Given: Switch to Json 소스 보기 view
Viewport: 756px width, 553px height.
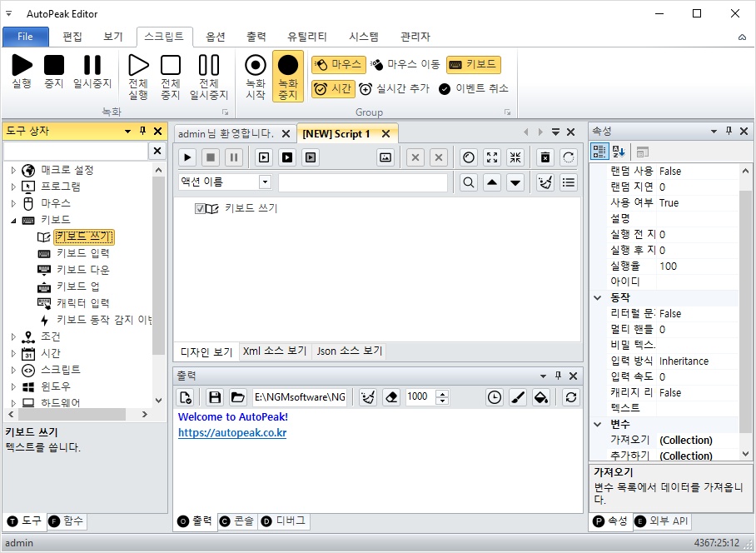Looking at the screenshot, I should [x=350, y=351].
